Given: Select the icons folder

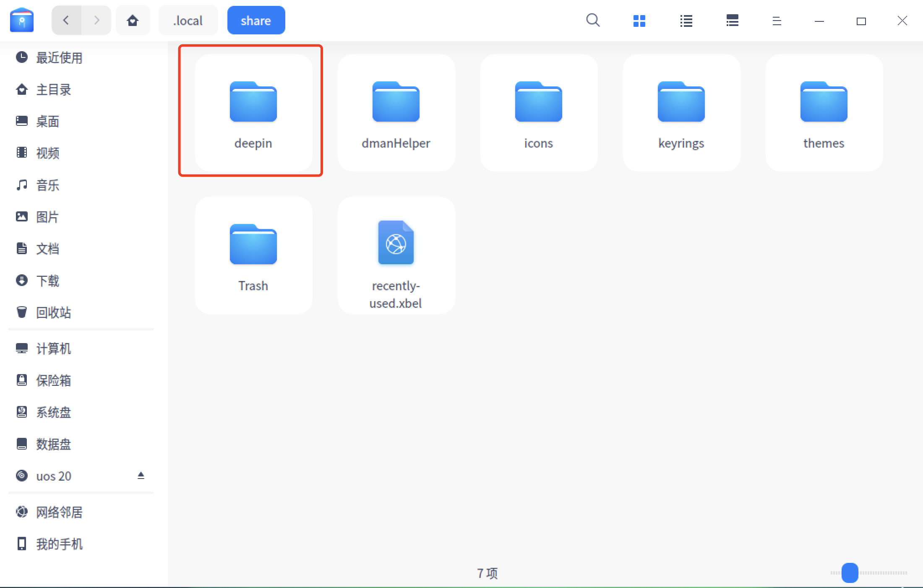Looking at the screenshot, I should [x=539, y=112].
